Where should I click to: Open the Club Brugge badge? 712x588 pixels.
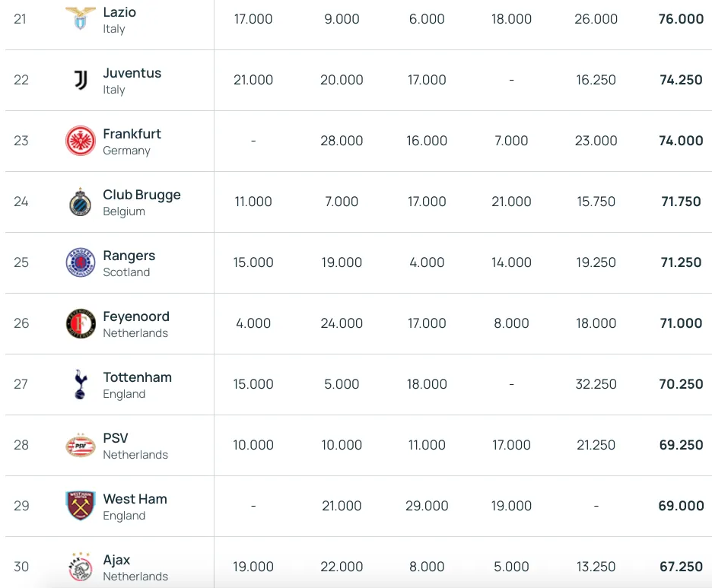click(x=81, y=202)
